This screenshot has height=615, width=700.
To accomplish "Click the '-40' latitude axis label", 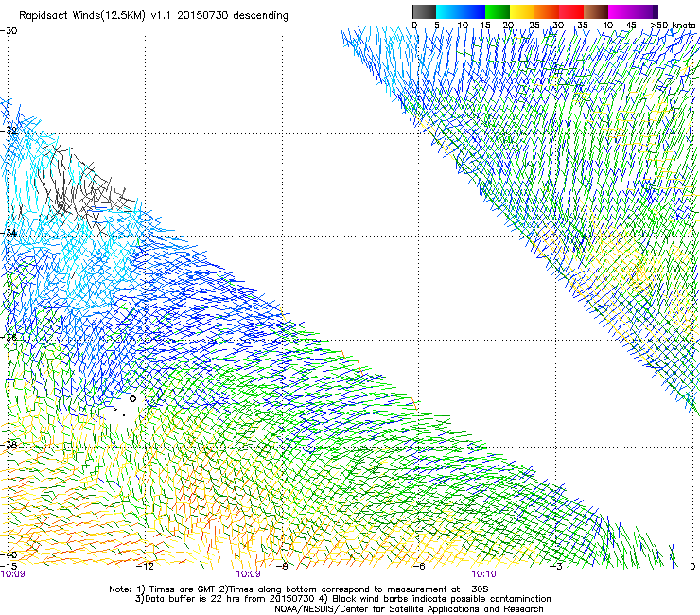I will (9, 554).
